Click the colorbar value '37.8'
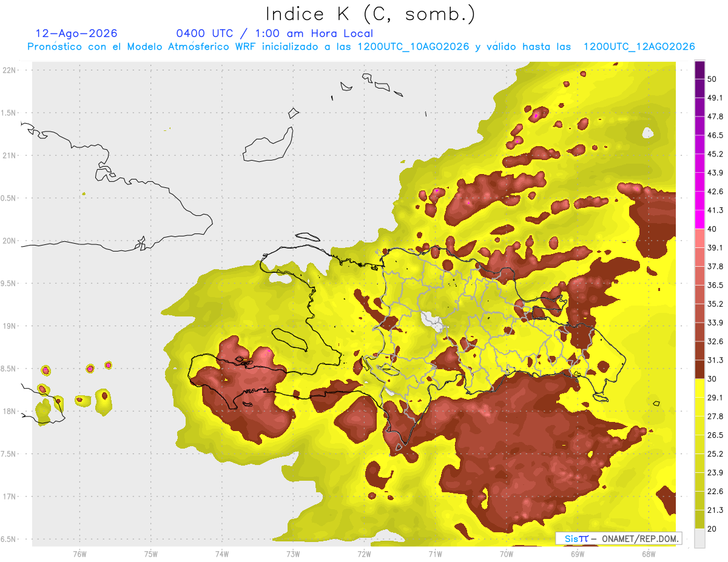The image size is (728, 562). (x=715, y=266)
